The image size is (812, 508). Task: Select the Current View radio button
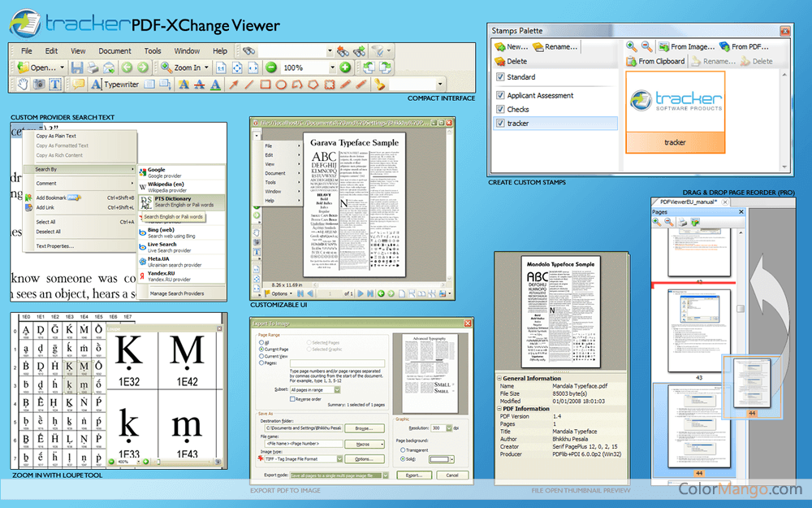[x=261, y=357]
